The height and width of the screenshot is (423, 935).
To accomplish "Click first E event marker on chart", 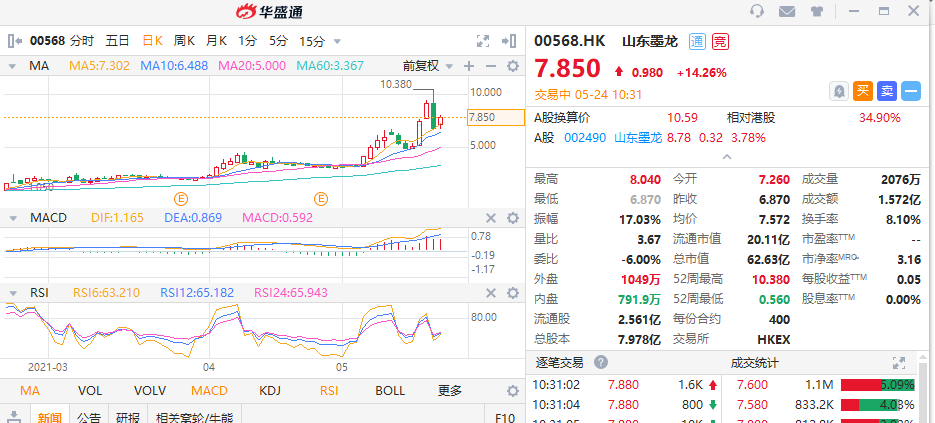I will [181, 197].
